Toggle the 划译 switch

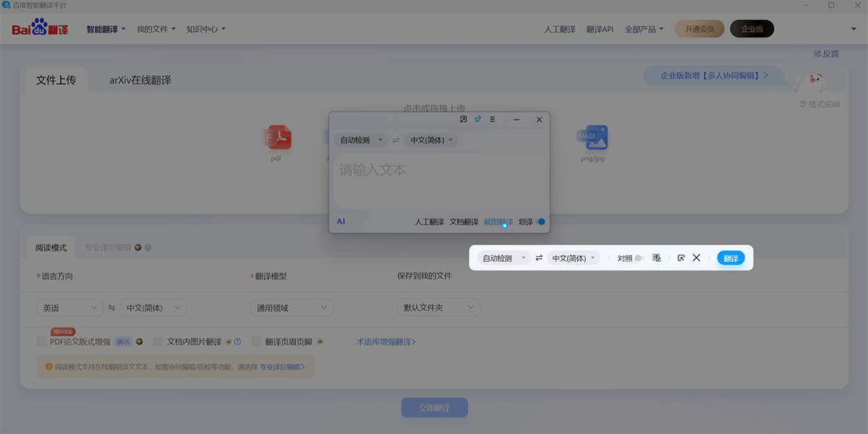tap(540, 222)
